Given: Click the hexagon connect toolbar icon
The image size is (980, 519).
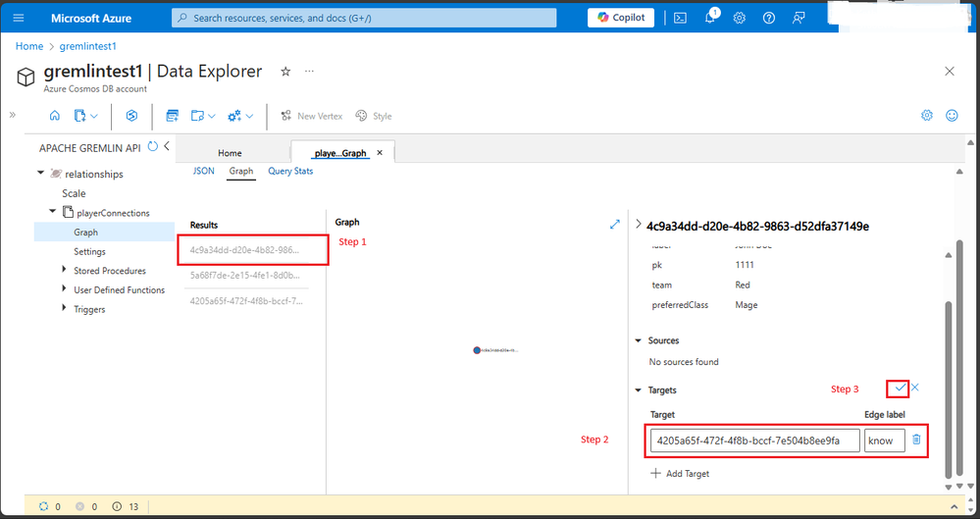Looking at the screenshot, I should pyautogui.click(x=131, y=116).
